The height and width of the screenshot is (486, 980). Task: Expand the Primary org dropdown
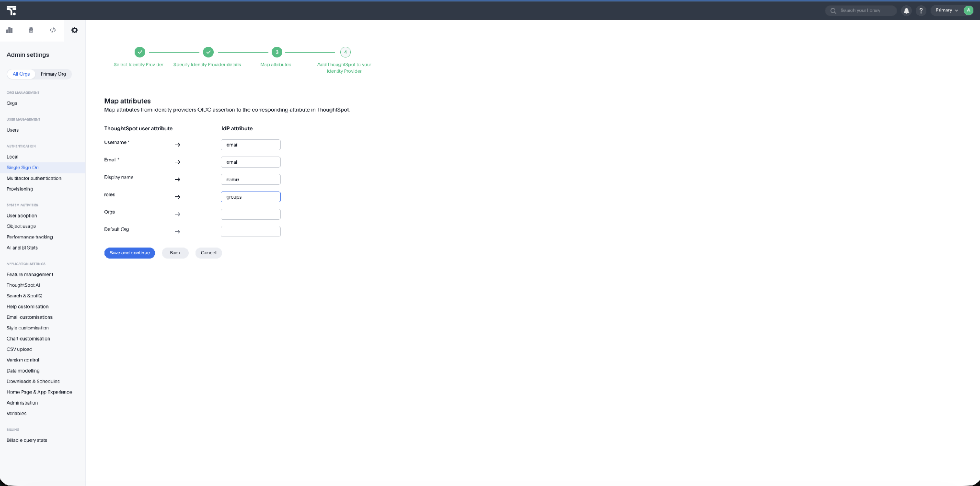click(x=947, y=10)
